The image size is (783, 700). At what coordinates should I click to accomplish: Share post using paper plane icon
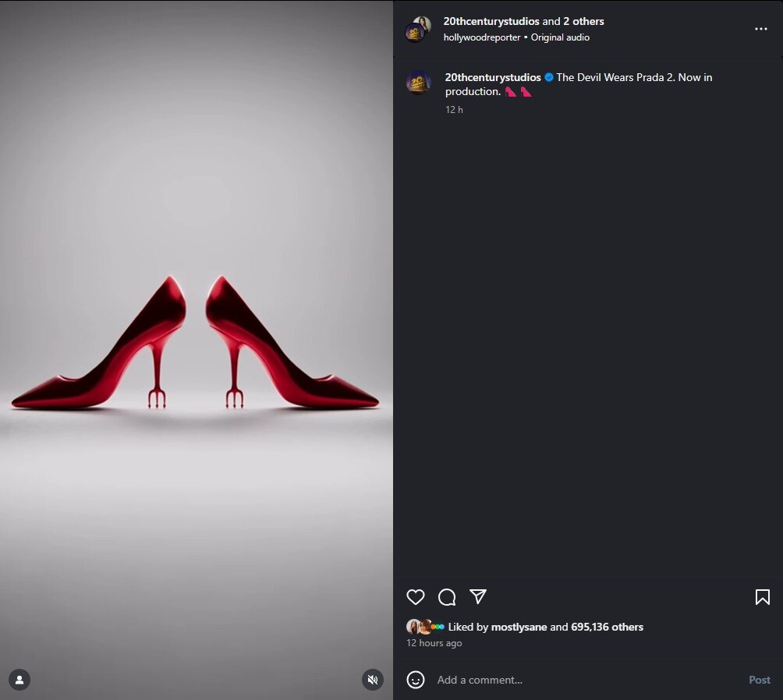[x=478, y=597]
